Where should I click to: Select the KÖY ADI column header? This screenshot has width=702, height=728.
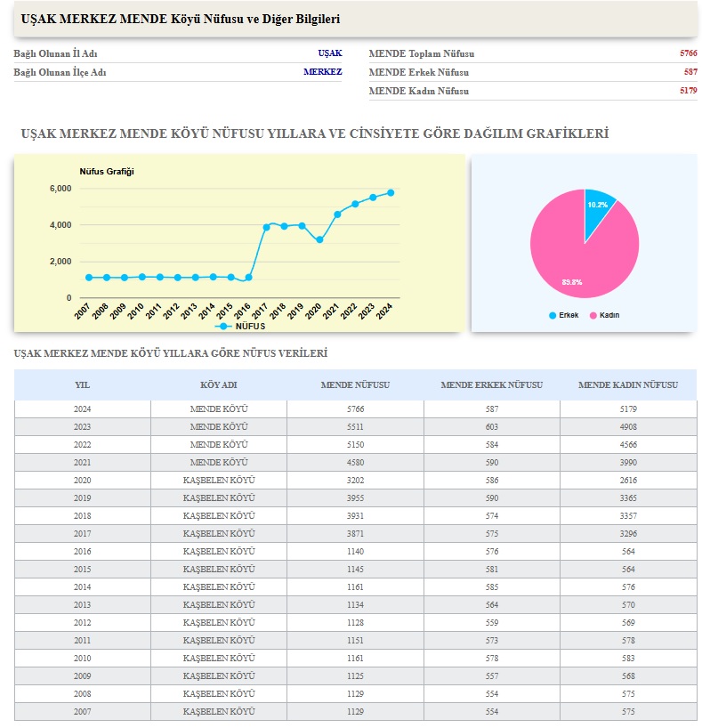219,385
